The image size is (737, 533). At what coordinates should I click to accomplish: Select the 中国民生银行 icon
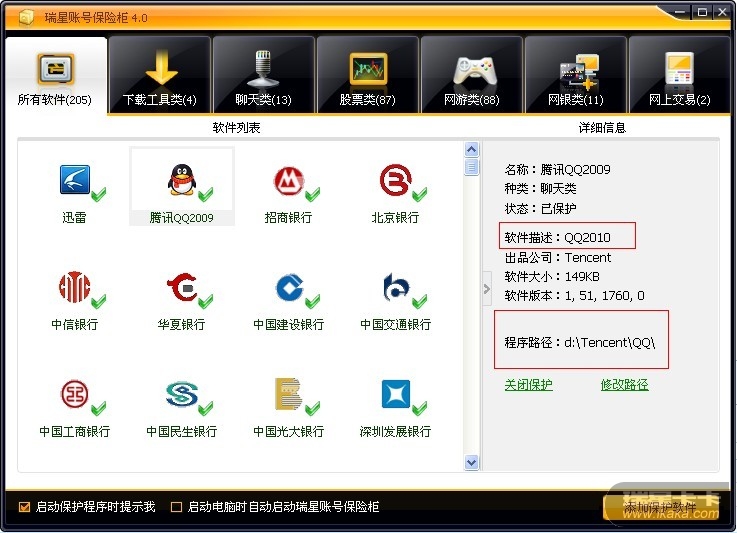pyautogui.click(x=182, y=394)
